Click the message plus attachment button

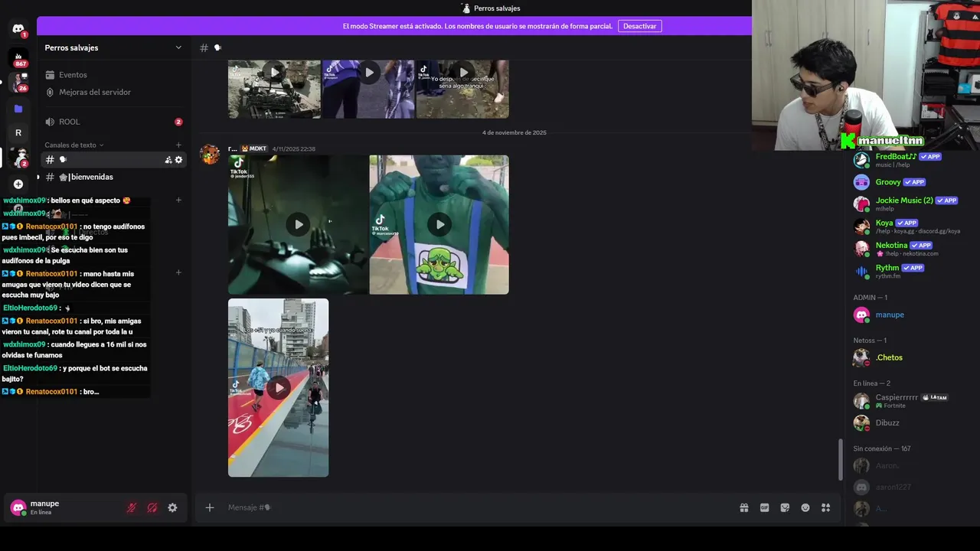(209, 507)
